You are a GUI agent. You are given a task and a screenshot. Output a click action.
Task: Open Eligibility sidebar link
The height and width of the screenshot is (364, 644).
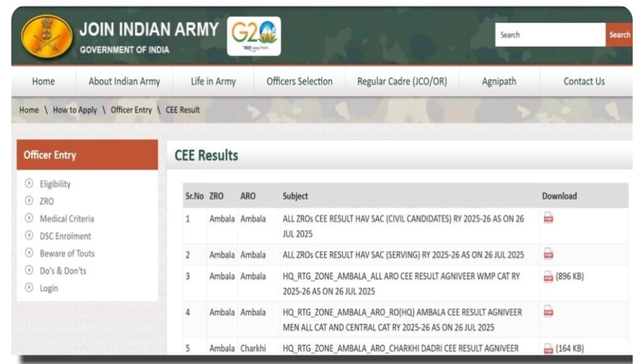click(55, 184)
